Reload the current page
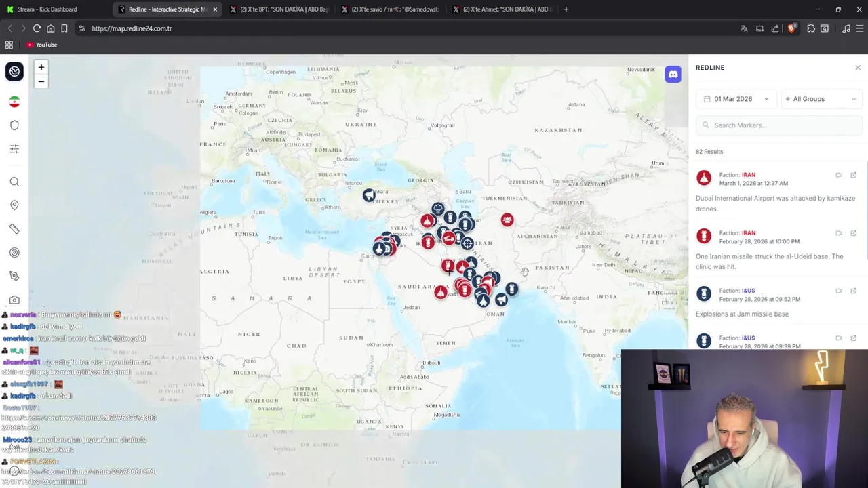This screenshot has height=488, width=868. coord(37,28)
